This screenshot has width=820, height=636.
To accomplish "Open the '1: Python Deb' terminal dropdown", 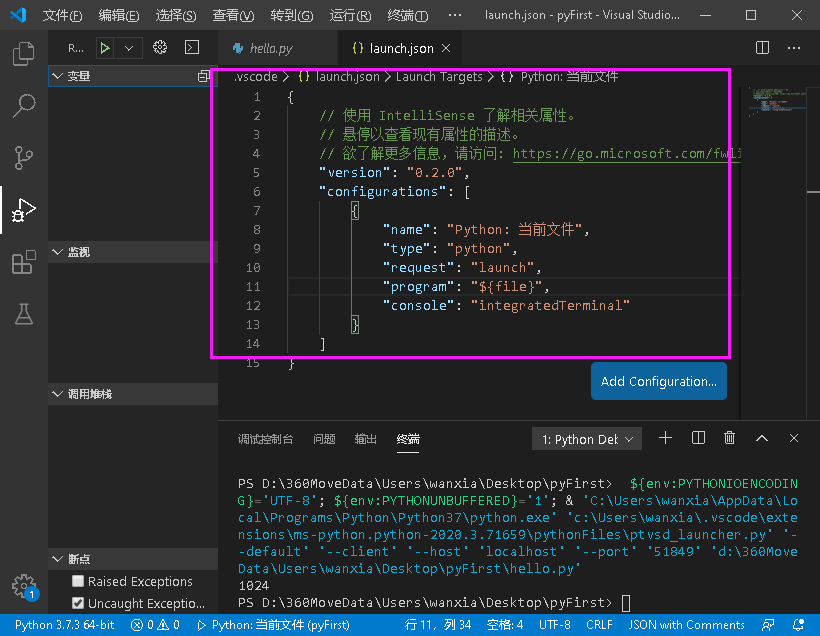I will (x=586, y=438).
